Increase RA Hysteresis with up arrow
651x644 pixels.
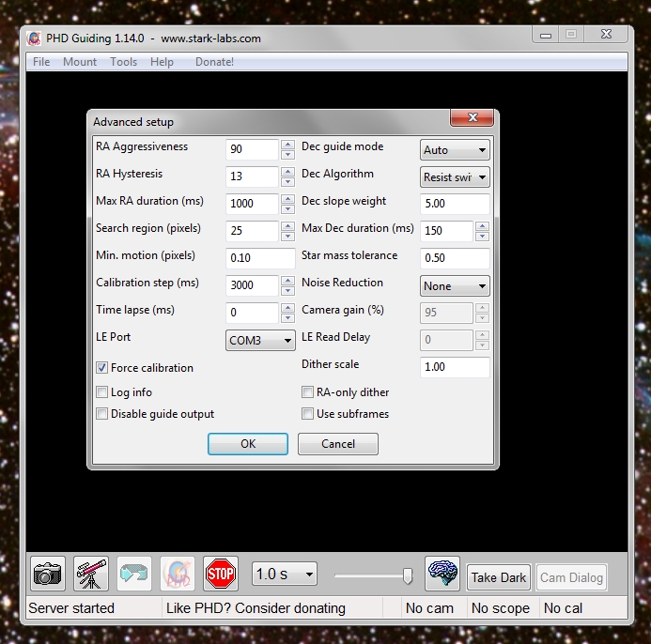(287, 172)
